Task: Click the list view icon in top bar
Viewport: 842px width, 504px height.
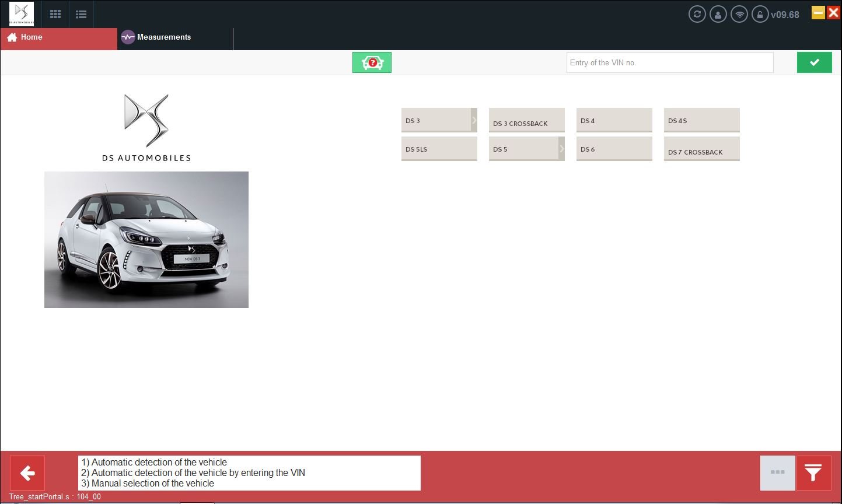Action: (x=81, y=13)
